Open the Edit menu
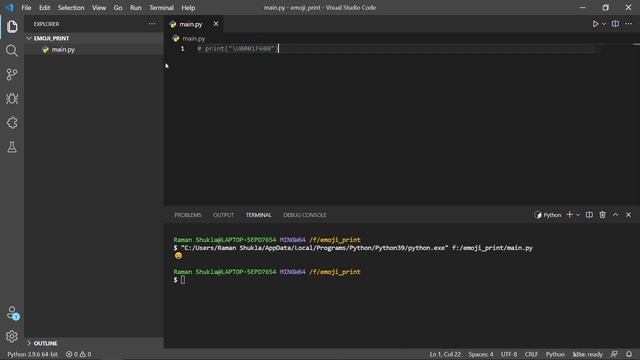 [44, 8]
